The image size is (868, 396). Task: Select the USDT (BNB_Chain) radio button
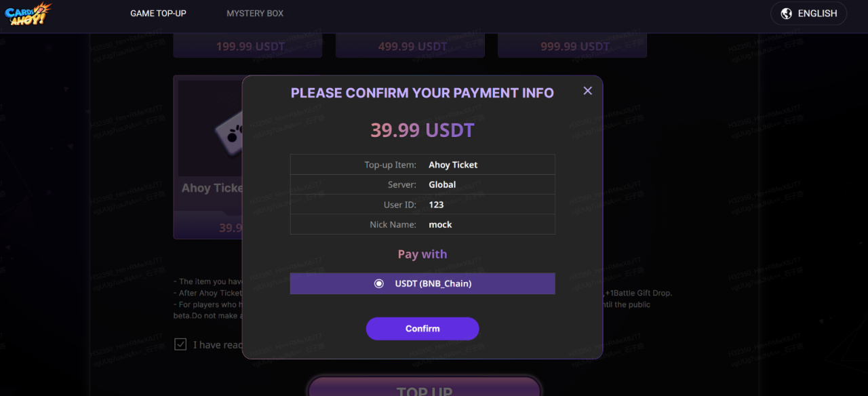tap(379, 283)
